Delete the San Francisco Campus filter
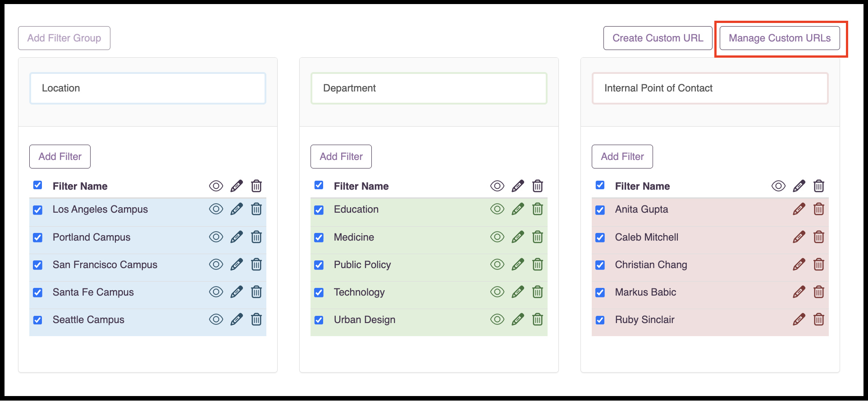868x401 pixels. click(x=256, y=264)
